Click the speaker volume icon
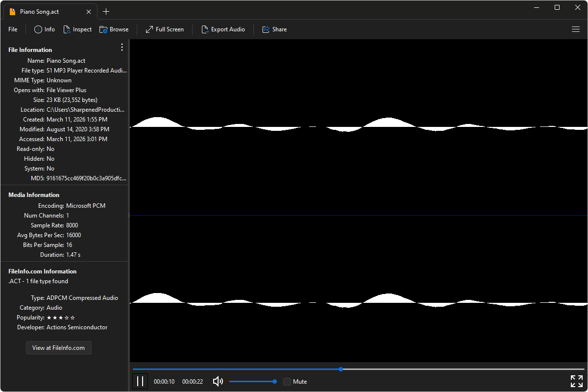The image size is (588, 392). pyautogui.click(x=218, y=381)
